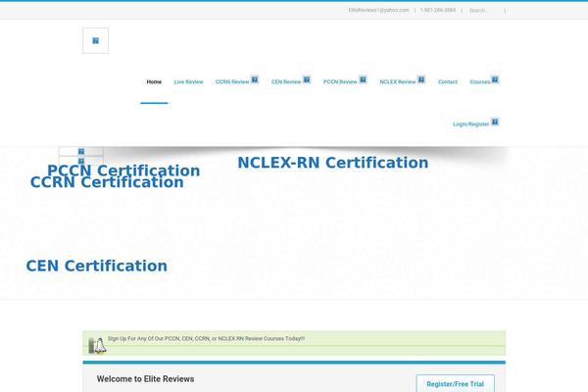This screenshot has width=588, height=392.
Task: Expand the CEN Review dropdown icon
Action: point(307,79)
